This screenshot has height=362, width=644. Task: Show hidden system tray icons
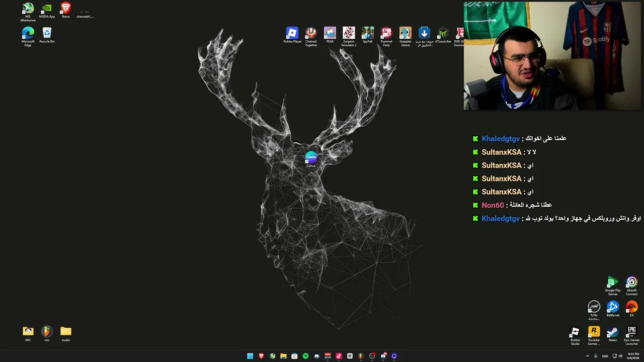pyautogui.click(x=587, y=356)
